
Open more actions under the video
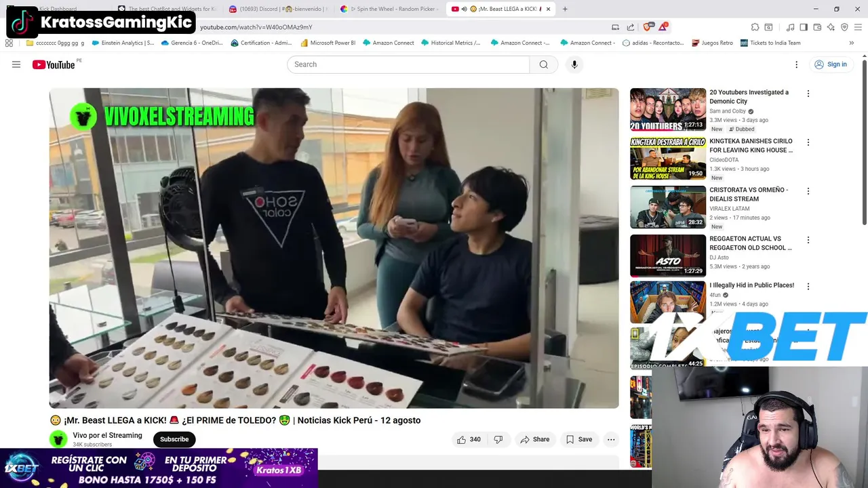click(611, 439)
